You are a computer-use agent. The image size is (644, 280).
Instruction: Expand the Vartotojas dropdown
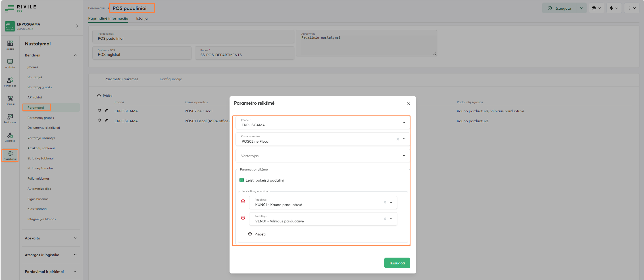click(x=404, y=155)
